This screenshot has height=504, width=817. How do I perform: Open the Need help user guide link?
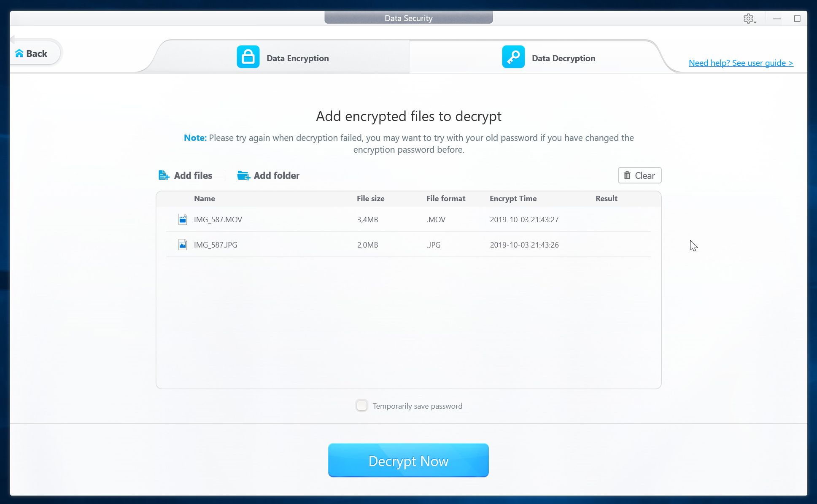pos(741,63)
